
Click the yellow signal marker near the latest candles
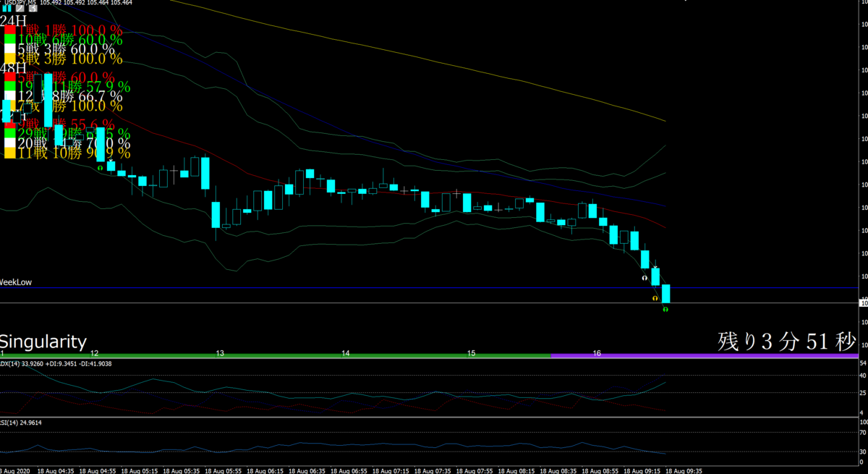pyautogui.click(x=655, y=297)
